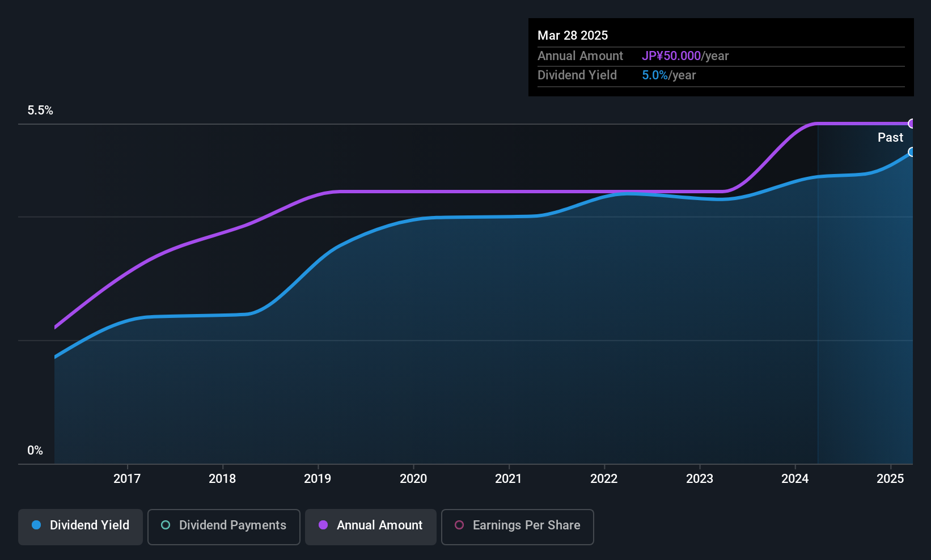Click the 'Past' label on the chart
The image size is (931, 560).
pyautogui.click(x=890, y=137)
